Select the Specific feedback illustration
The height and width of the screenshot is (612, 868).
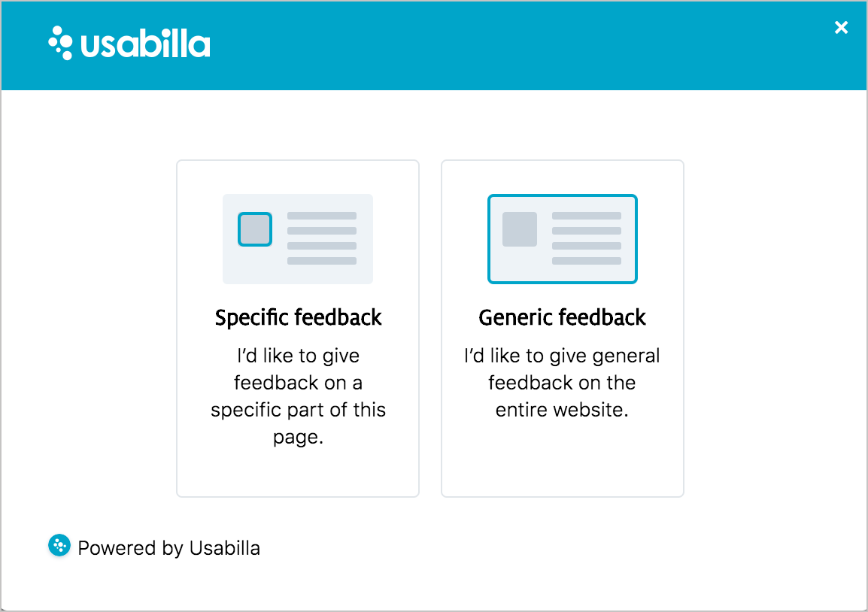298,239
